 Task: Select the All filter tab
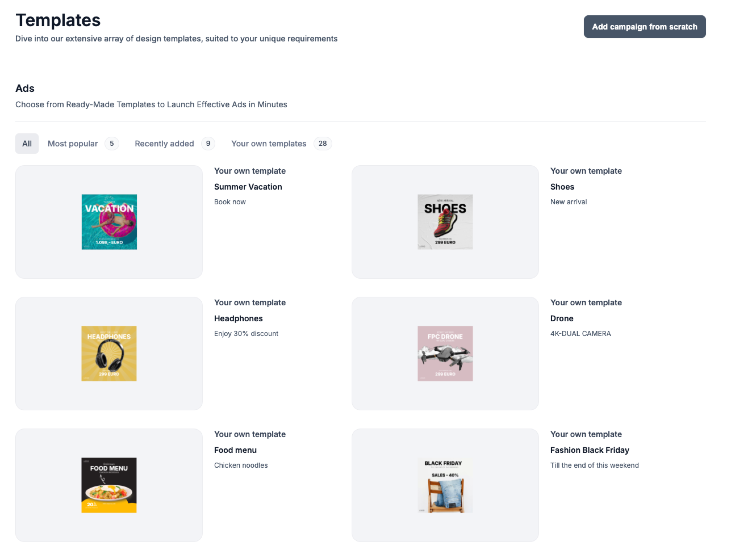[x=27, y=144]
